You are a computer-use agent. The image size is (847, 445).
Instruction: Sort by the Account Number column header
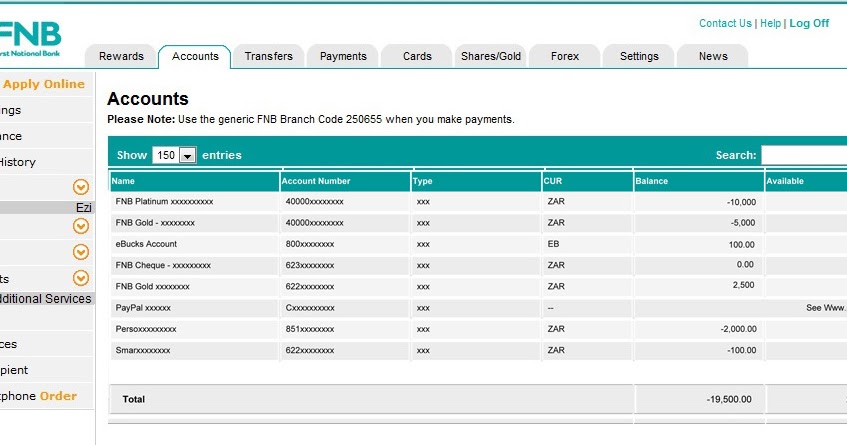[x=345, y=181]
